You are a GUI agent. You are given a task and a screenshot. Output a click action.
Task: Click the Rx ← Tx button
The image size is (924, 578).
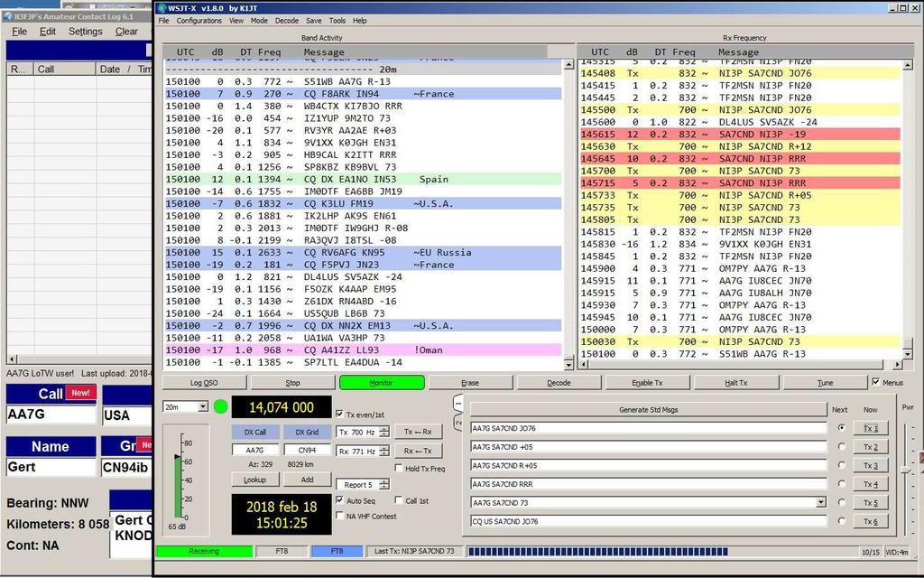pyautogui.click(x=418, y=451)
